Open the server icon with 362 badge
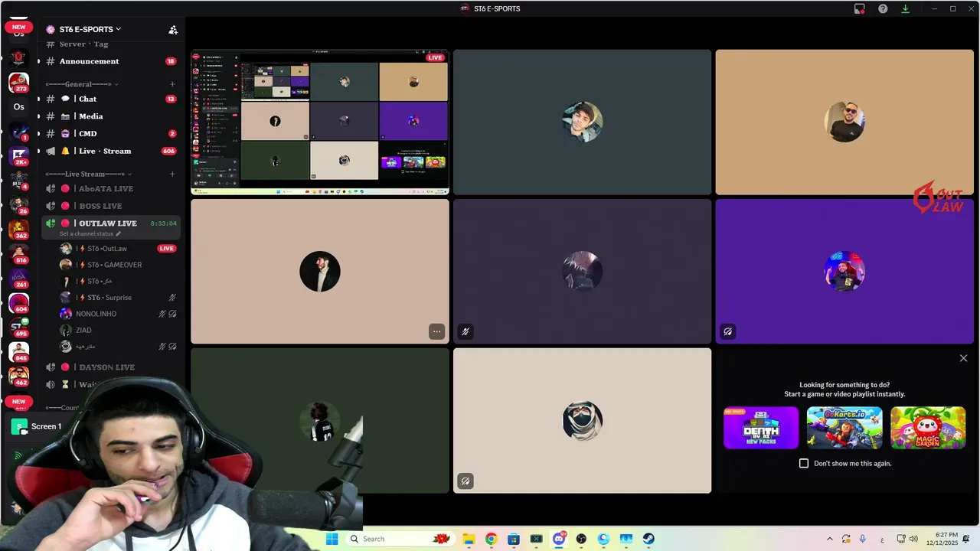 click(x=18, y=229)
